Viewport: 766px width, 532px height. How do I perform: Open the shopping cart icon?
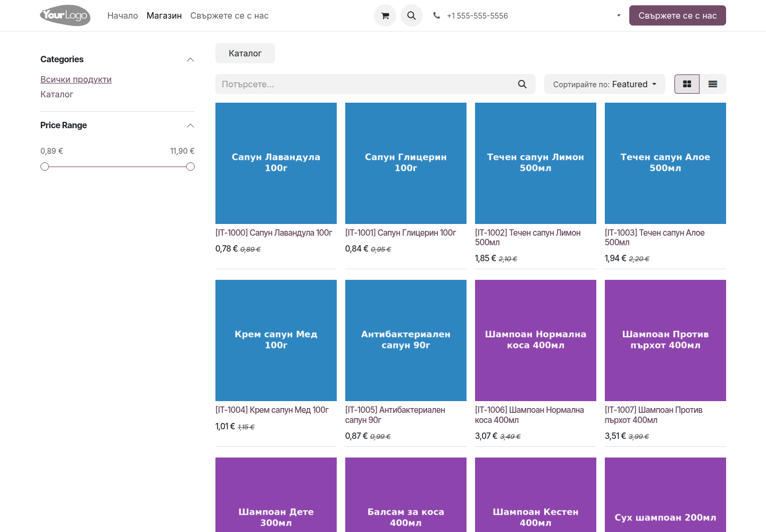point(385,16)
